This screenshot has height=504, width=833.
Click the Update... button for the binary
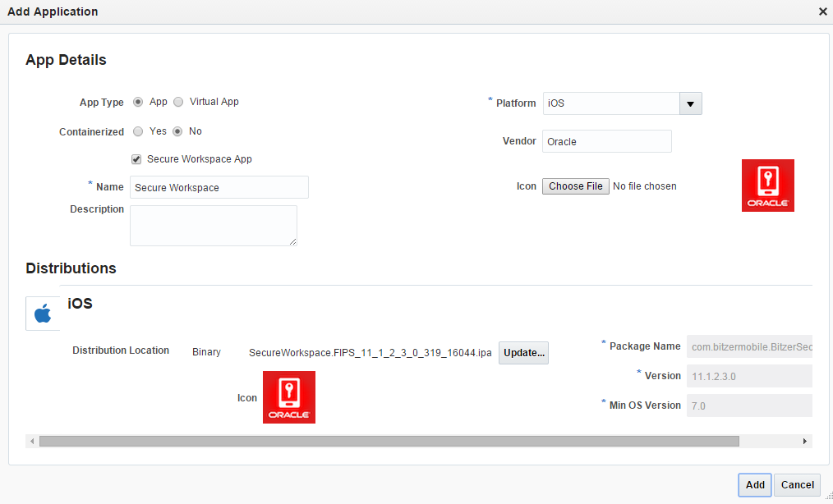pyautogui.click(x=523, y=353)
